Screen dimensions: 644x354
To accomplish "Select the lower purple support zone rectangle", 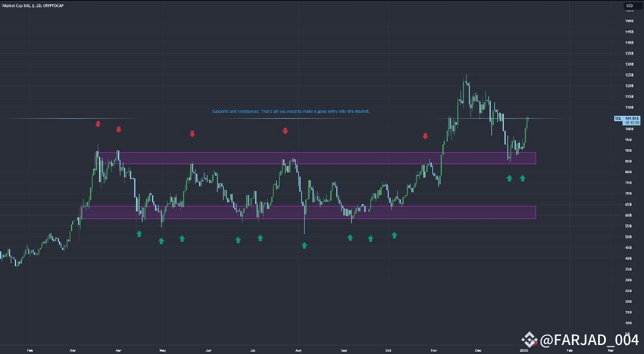I will (308, 213).
